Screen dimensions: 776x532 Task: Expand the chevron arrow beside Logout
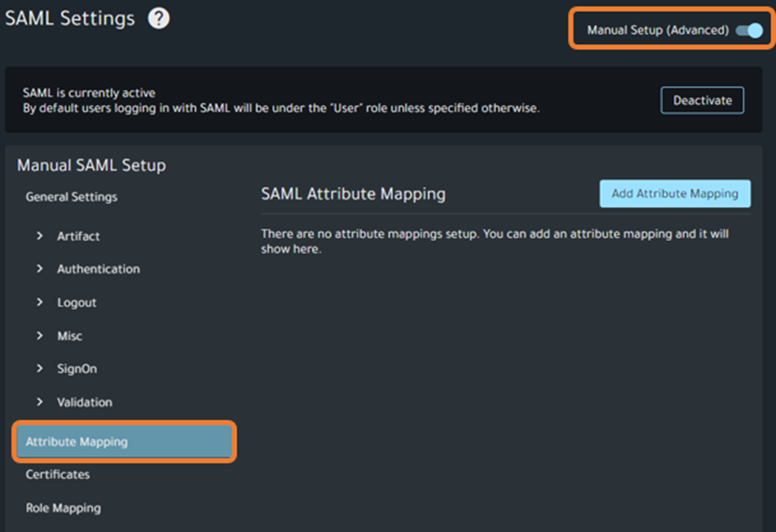tap(39, 302)
